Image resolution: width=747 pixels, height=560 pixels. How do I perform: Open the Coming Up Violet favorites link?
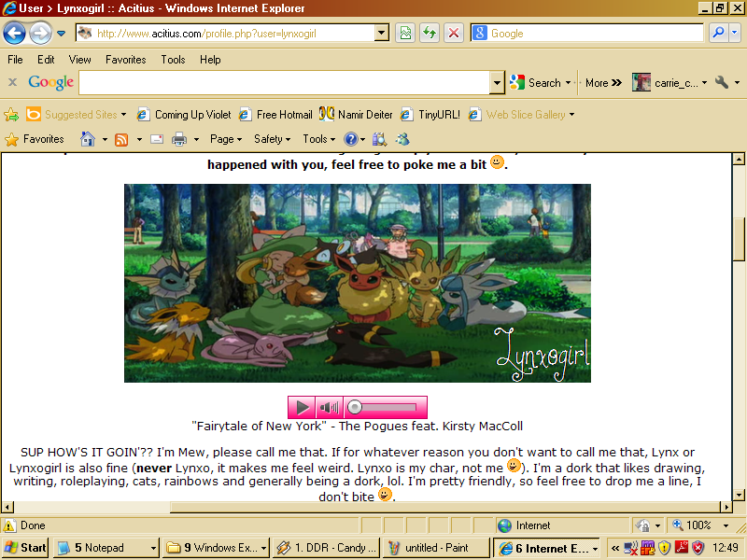click(x=192, y=115)
